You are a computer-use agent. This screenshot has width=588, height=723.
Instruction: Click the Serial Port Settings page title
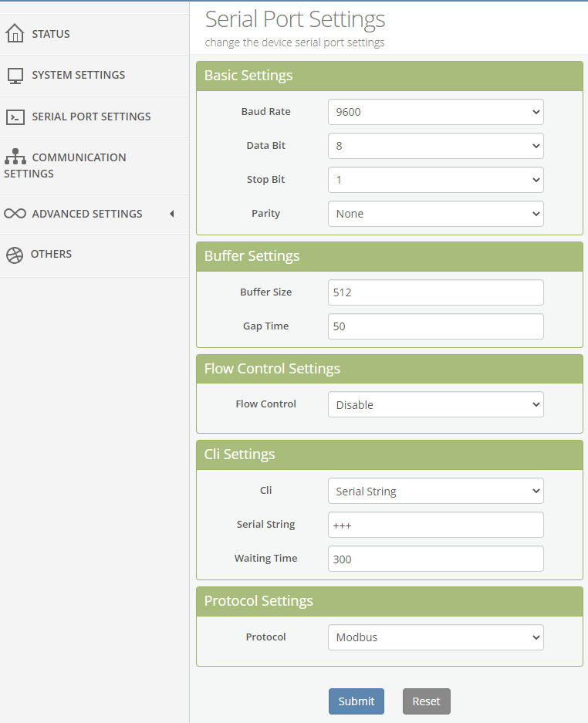click(x=295, y=20)
